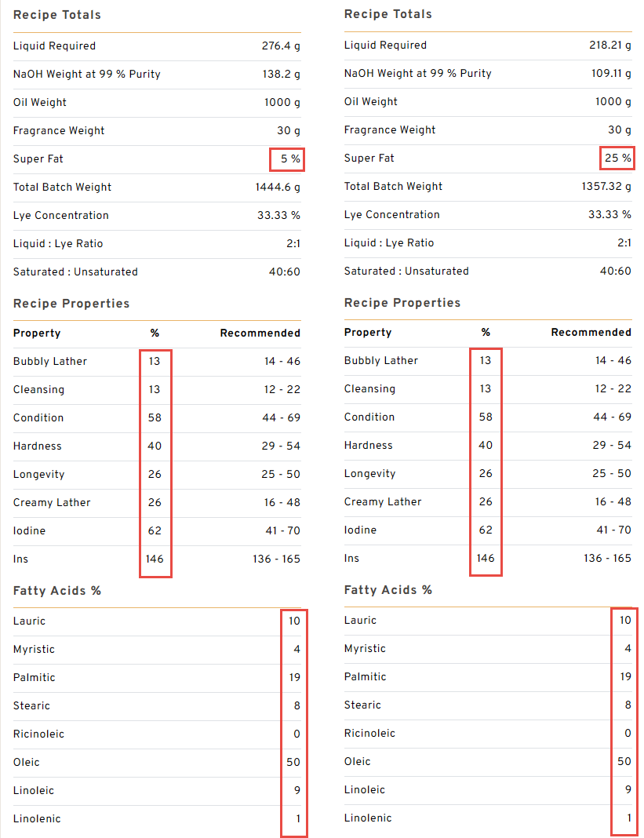Click the Property column header in the right recipe

click(367, 333)
